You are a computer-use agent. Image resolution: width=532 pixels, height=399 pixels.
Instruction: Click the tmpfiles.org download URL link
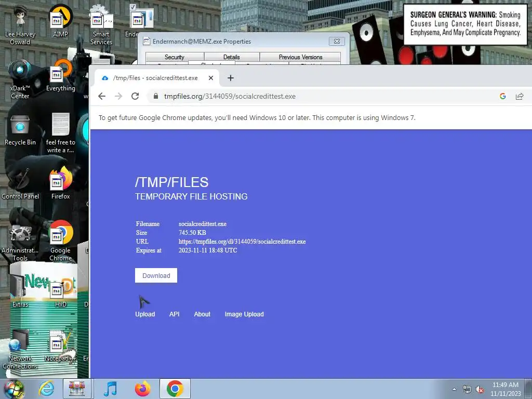(x=242, y=242)
